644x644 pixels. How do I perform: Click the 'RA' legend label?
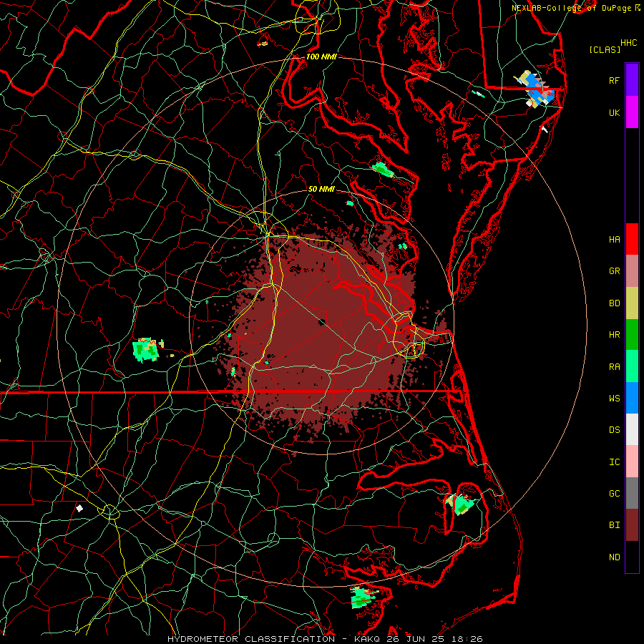point(614,367)
